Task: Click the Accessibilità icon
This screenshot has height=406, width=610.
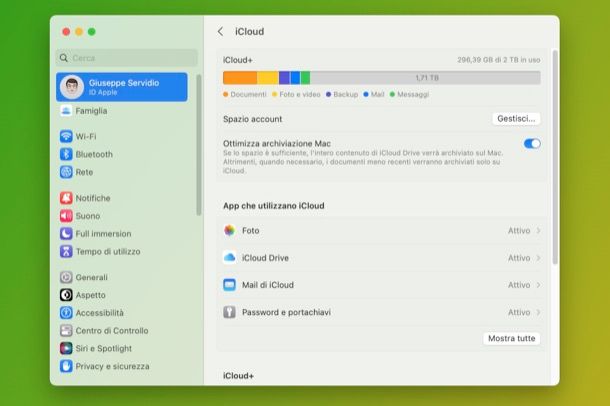Action: click(x=66, y=313)
